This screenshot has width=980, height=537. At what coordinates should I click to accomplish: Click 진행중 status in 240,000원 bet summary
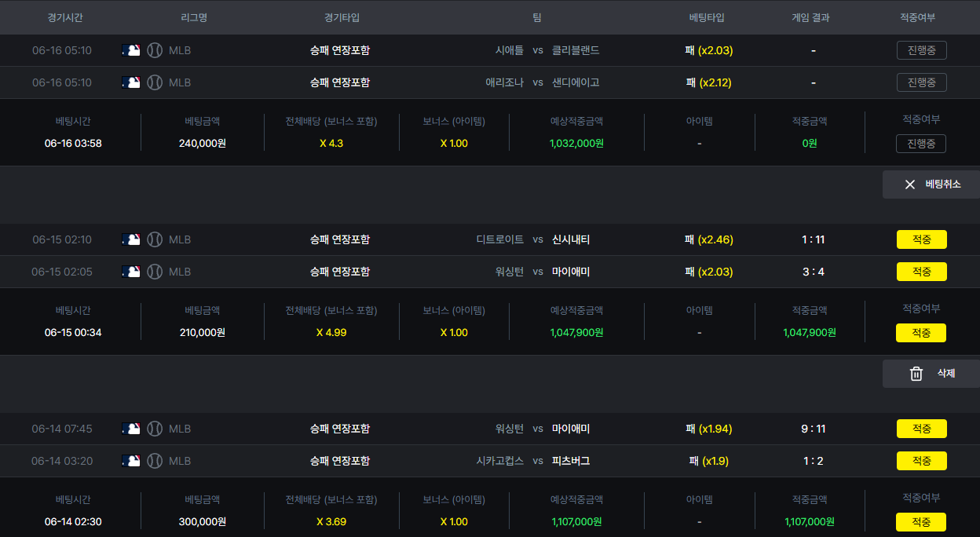(x=920, y=144)
